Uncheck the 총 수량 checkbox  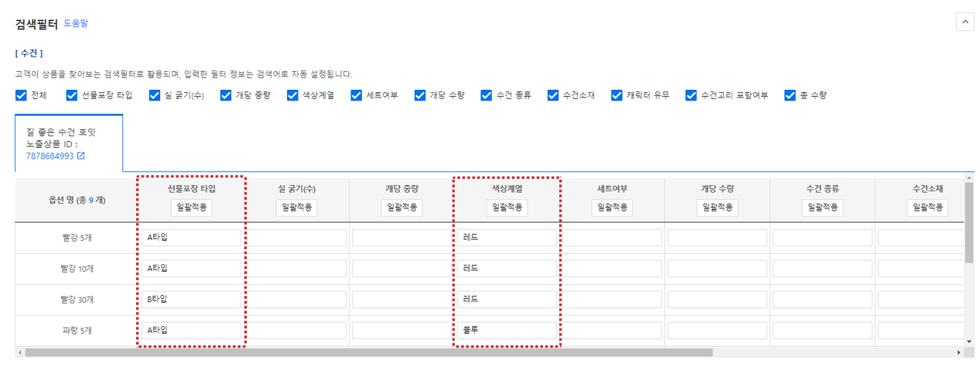tap(790, 95)
